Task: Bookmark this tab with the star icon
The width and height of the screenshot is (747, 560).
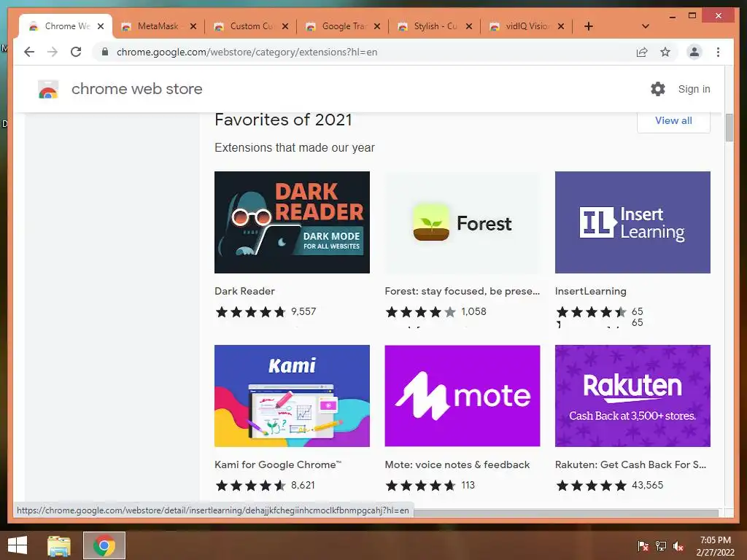Action: [665, 52]
